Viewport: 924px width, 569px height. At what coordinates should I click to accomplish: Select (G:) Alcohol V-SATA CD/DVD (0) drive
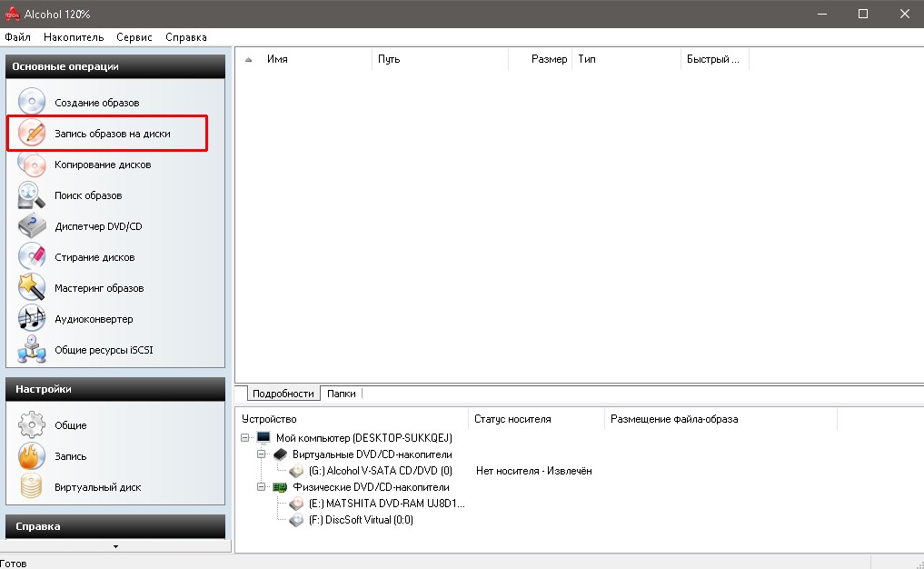[x=381, y=471]
